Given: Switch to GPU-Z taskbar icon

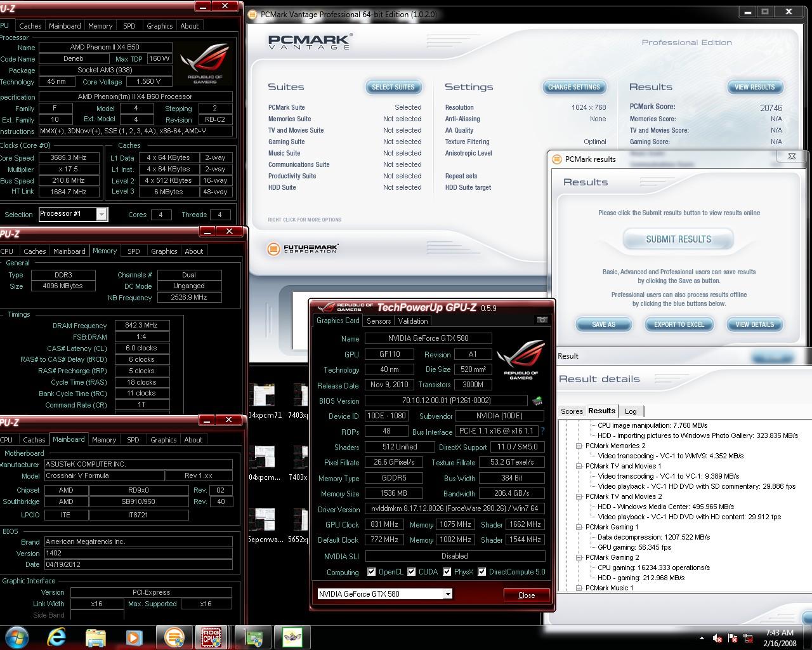Looking at the screenshot, I should [x=254, y=637].
